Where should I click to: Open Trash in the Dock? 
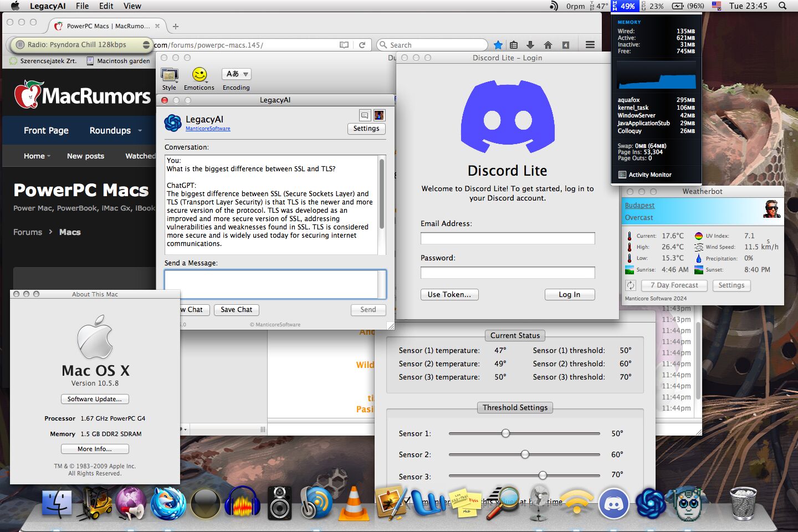(x=743, y=503)
